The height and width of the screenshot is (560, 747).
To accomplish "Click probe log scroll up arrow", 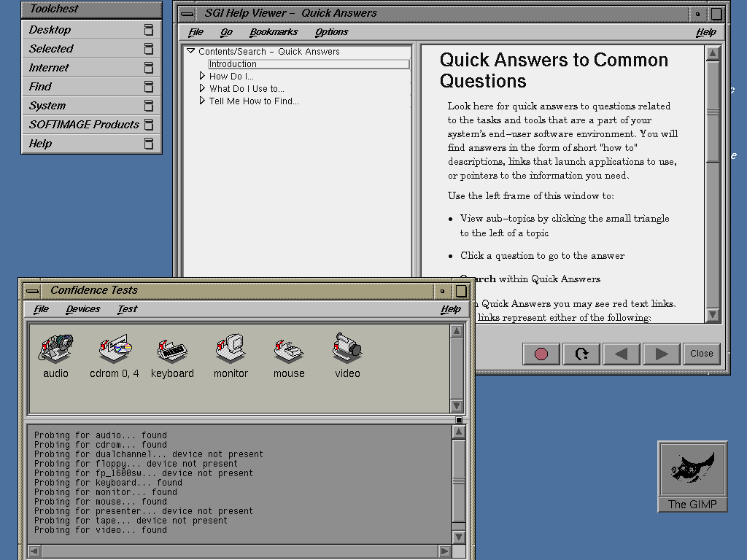I will pyautogui.click(x=458, y=432).
